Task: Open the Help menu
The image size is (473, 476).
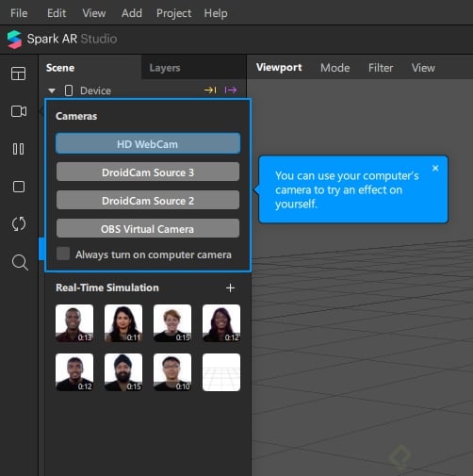Action: [x=216, y=13]
